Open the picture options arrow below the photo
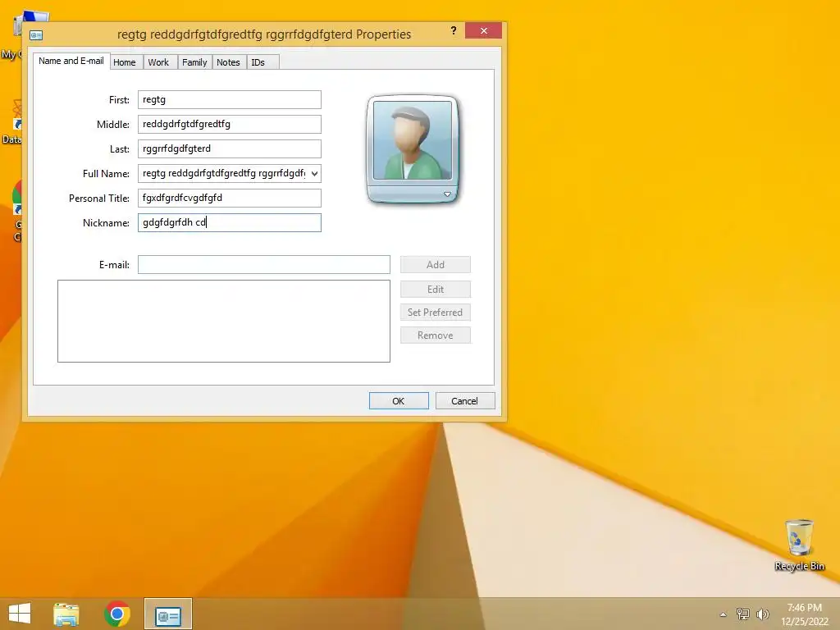840x630 pixels. coord(447,194)
